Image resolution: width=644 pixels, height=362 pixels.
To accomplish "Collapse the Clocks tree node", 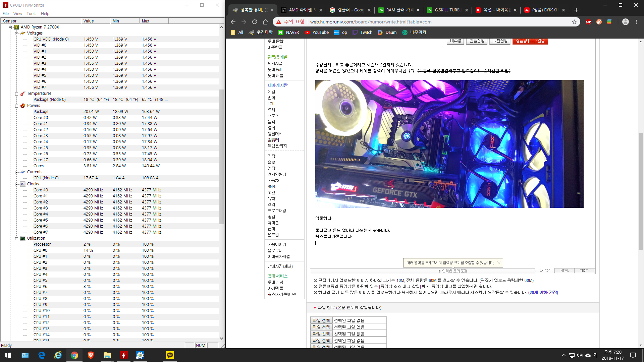I will pyautogui.click(x=16, y=184).
